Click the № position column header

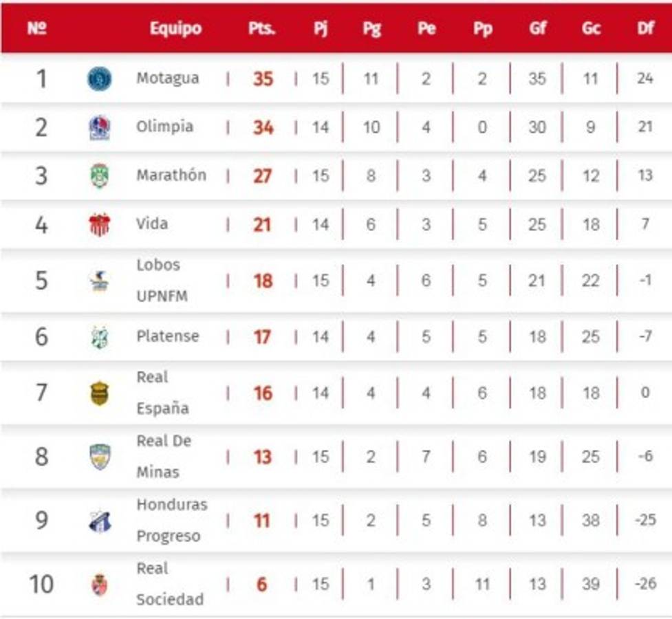point(36,29)
